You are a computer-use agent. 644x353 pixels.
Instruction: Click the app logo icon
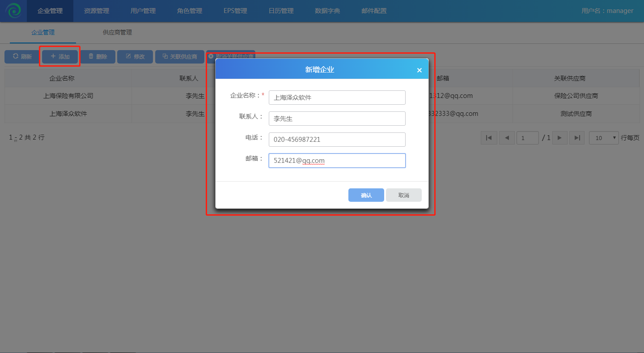click(13, 11)
